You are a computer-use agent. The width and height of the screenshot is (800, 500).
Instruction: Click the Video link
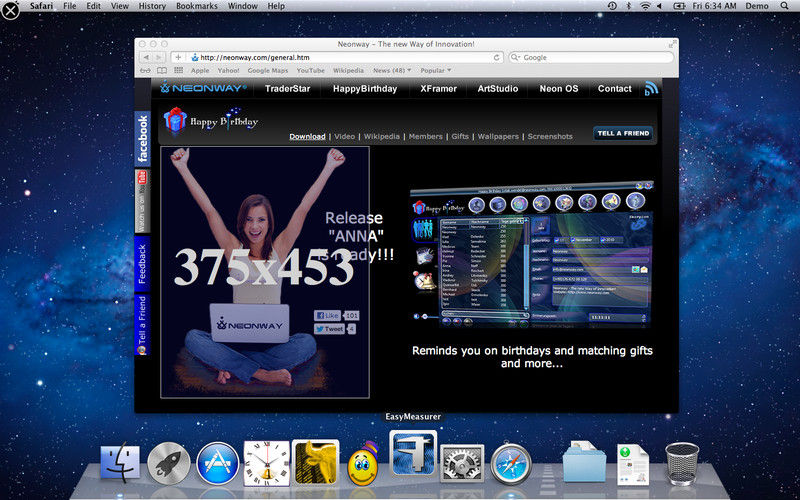(344, 136)
